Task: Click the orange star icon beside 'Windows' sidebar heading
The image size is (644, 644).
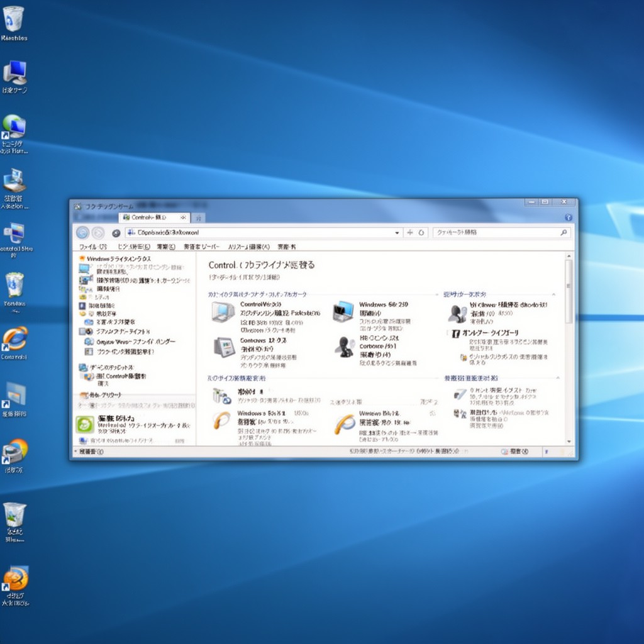Action: tap(82, 258)
